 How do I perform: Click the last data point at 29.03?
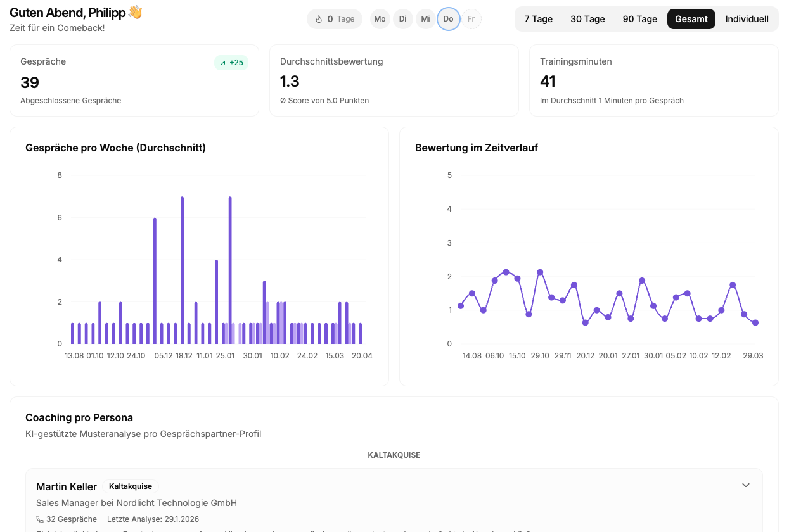[755, 322]
